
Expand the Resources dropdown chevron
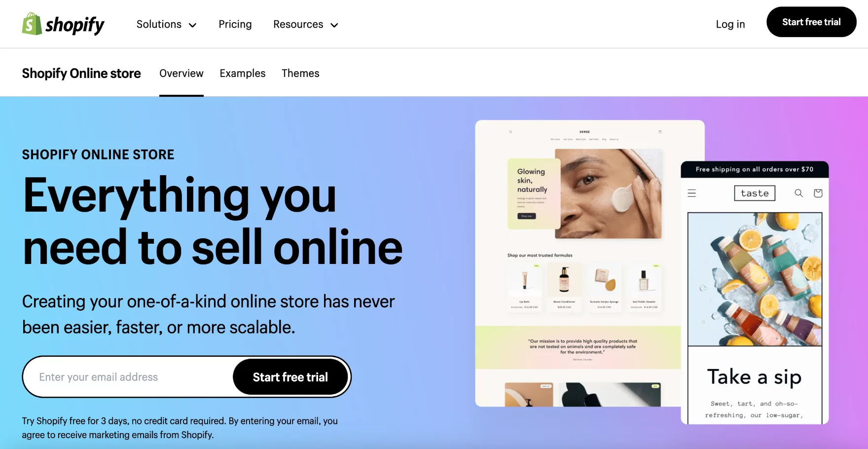tap(334, 25)
